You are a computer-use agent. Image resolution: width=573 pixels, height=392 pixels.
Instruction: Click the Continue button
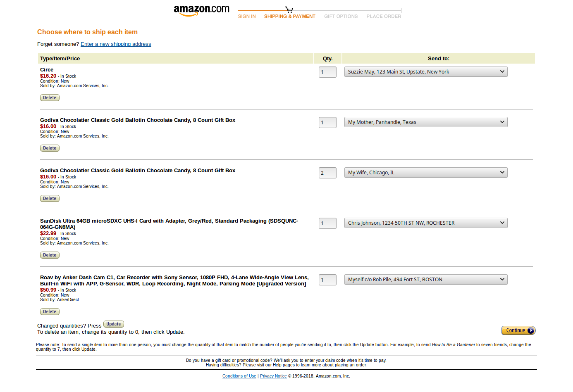pyautogui.click(x=518, y=330)
